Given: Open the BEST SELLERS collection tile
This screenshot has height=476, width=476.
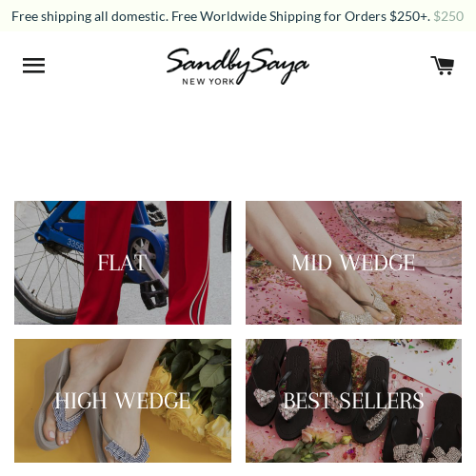Looking at the screenshot, I should click(353, 401).
